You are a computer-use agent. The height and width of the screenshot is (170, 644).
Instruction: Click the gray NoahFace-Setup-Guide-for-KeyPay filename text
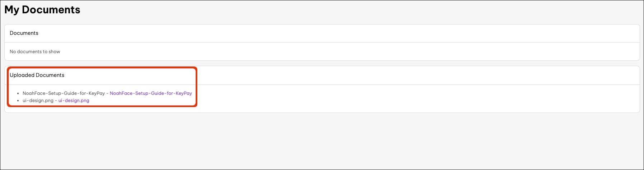pyautogui.click(x=64, y=93)
